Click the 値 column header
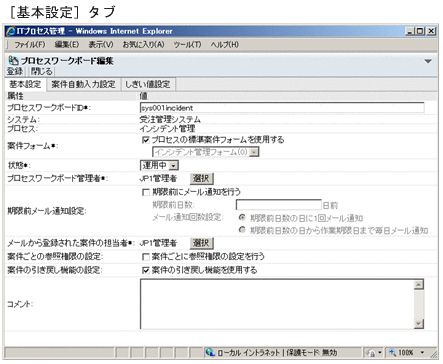Viewport: 443px width, 364px height. pos(143,96)
